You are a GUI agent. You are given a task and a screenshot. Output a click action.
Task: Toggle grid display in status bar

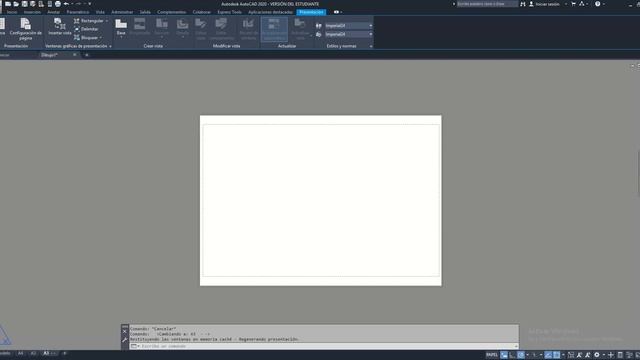pos(504,355)
